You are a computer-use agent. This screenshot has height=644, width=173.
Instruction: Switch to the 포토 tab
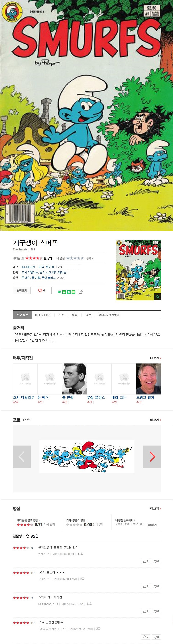[x=61, y=315]
